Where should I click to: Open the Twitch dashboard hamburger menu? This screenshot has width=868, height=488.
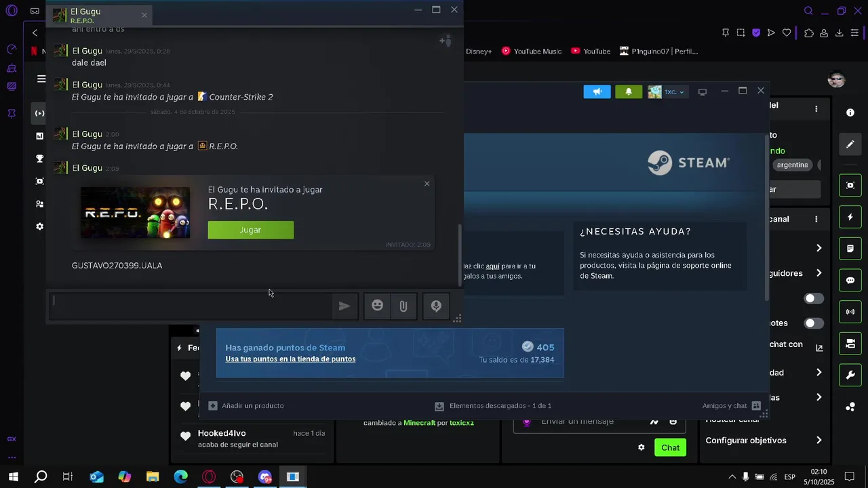(x=41, y=79)
